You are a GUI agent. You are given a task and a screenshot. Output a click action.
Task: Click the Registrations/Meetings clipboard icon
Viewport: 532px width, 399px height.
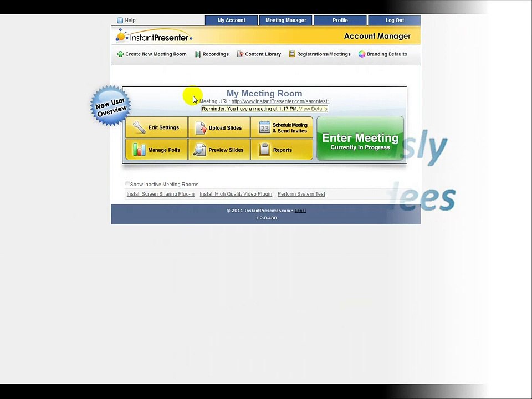pyautogui.click(x=292, y=54)
